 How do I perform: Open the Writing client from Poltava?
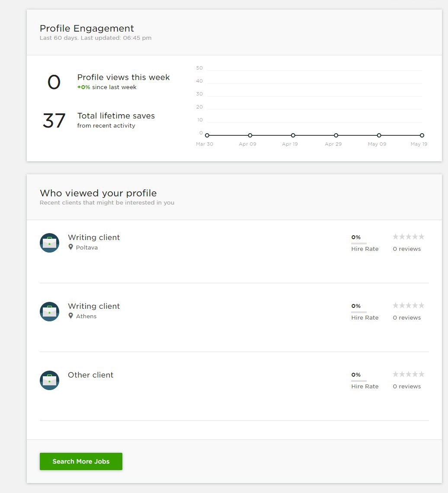click(94, 237)
